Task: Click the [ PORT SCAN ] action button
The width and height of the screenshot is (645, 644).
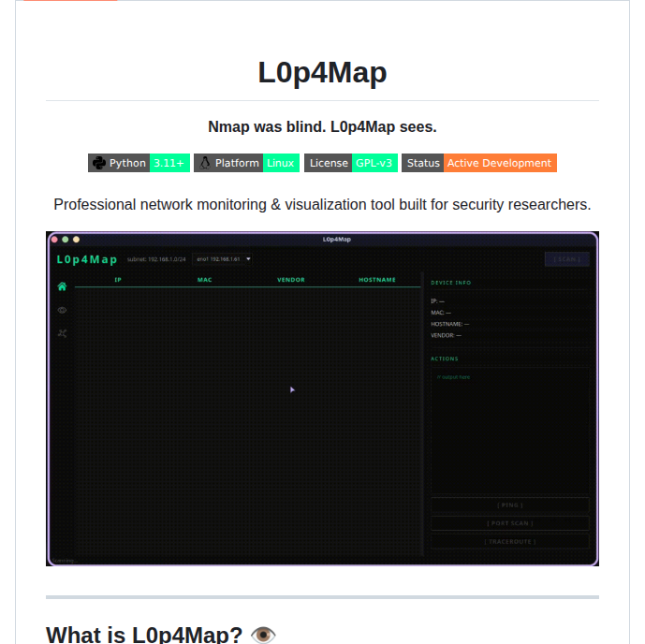Action: tap(510, 523)
